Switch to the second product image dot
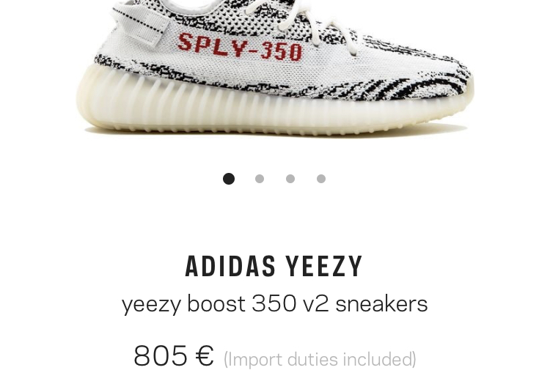Screen dimensions: 550x392 tap(260, 179)
